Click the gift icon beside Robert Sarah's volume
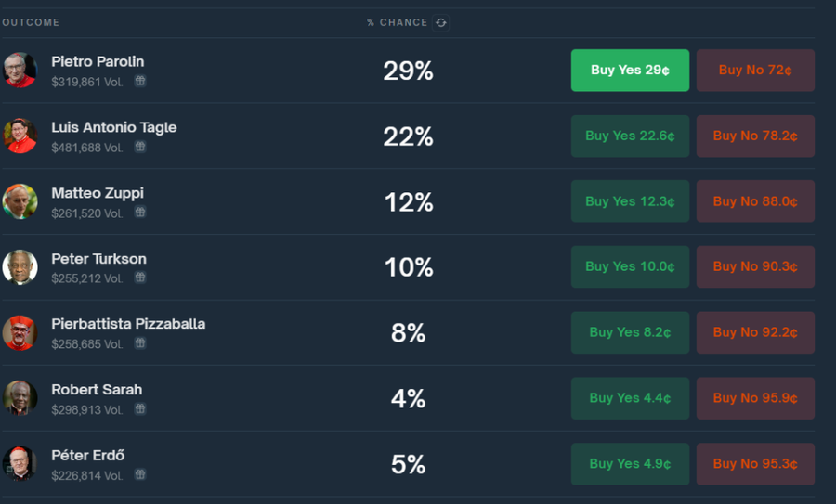836x504 pixels. (x=139, y=409)
